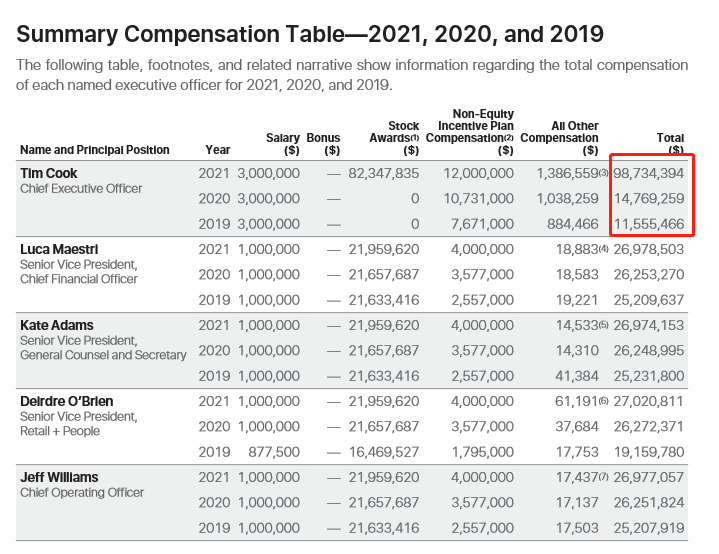
Task: Select total value 19,159,780
Action: click(x=649, y=452)
